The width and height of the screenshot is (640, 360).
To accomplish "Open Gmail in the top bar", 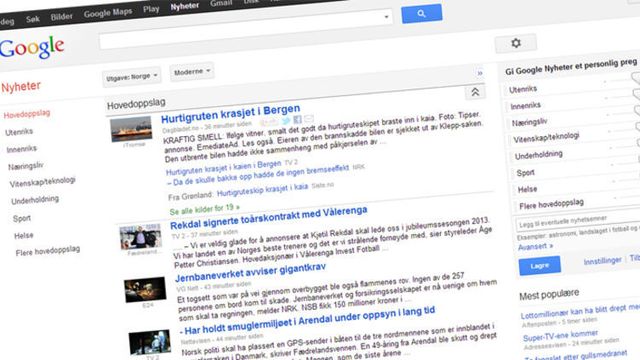I will (221, 3).
